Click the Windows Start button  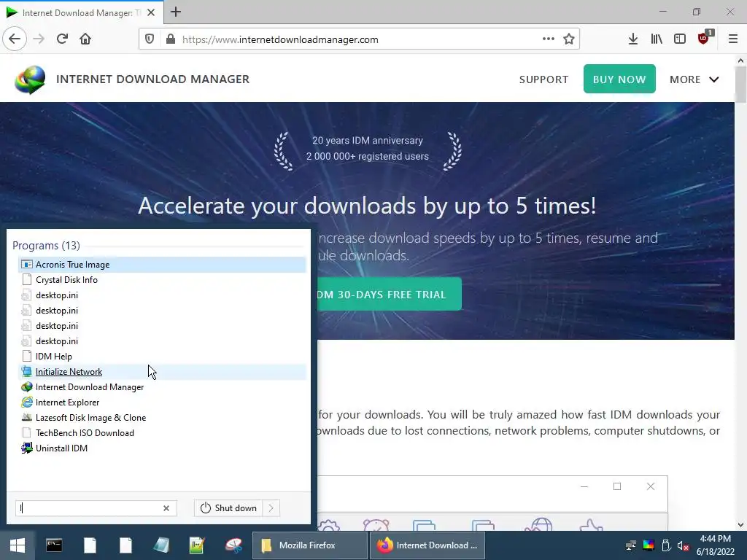(18, 545)
